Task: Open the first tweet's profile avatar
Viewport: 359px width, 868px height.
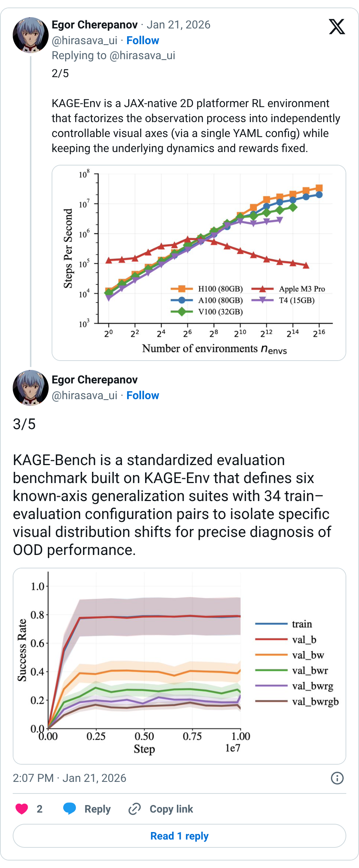Action: (x=31, y=35)
